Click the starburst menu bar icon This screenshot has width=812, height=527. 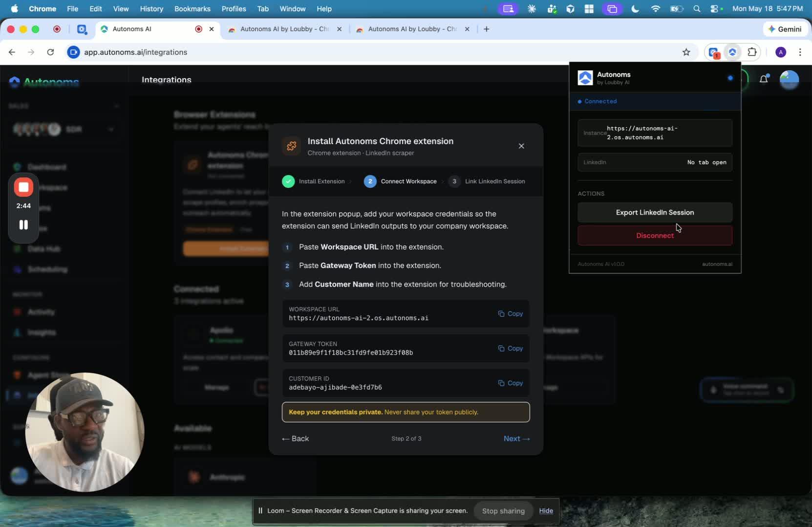(532, 8)
